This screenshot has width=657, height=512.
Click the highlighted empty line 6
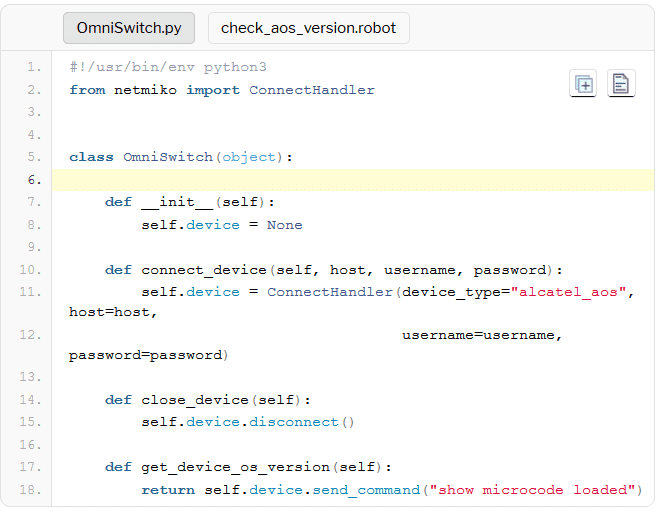(350, 180)
